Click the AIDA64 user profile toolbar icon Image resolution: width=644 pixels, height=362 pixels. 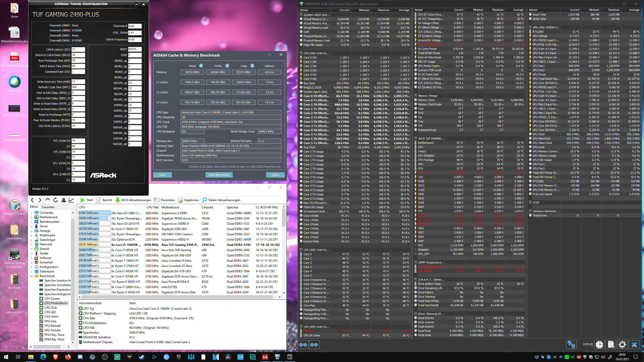tap(63, 200)
